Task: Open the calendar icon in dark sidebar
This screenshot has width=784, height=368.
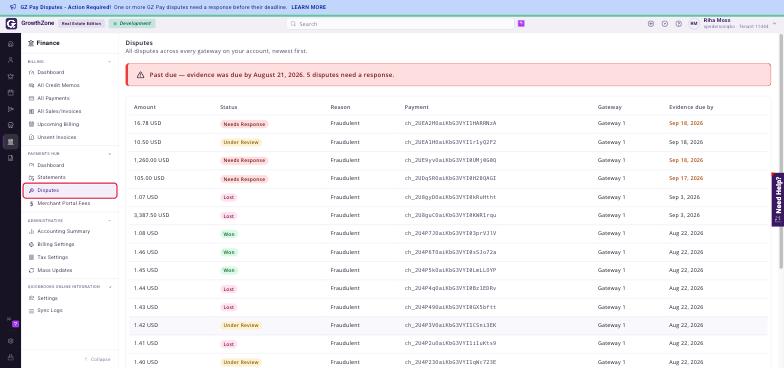Action: 10,92
